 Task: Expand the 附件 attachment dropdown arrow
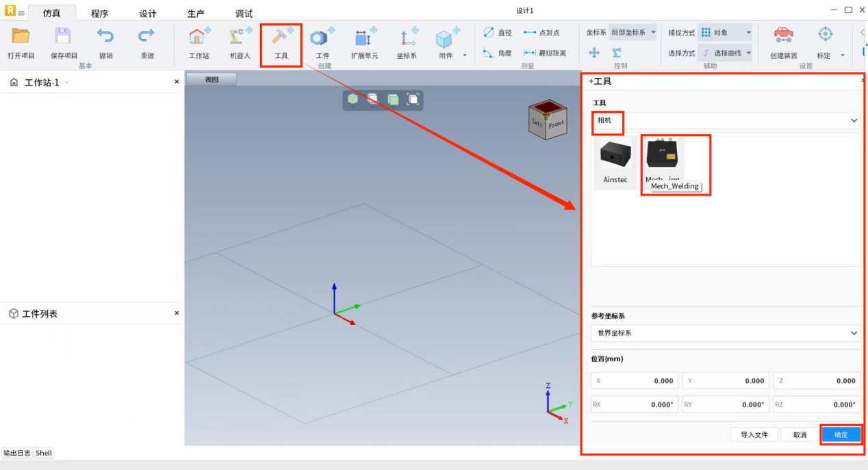click(465, 55)
